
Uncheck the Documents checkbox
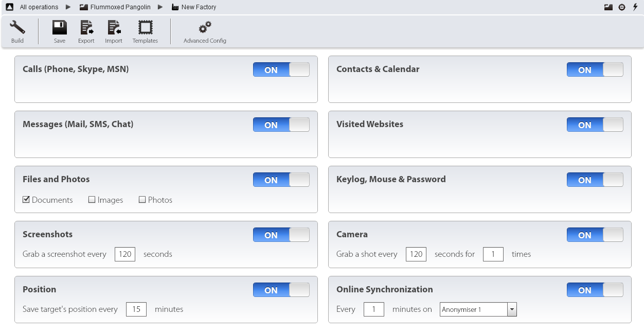[x=26, y=200]
